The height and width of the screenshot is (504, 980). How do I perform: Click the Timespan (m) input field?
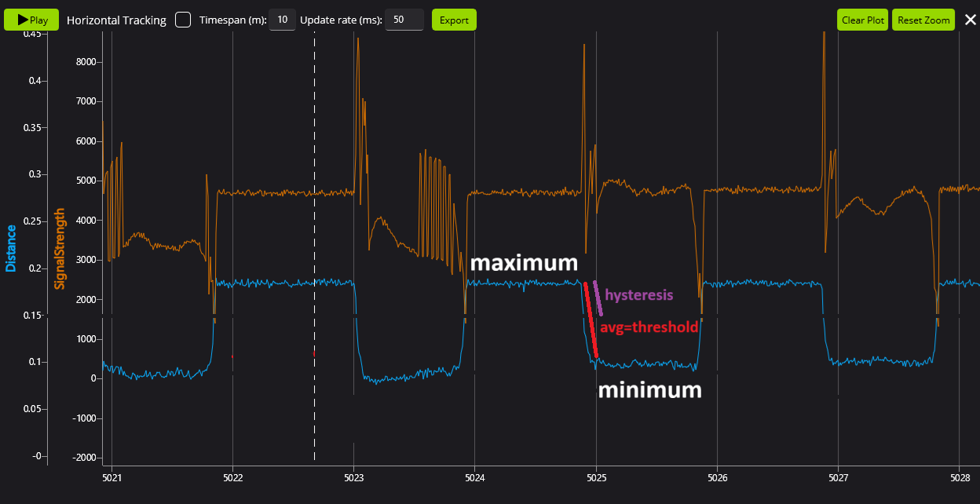tap(282, 20)
